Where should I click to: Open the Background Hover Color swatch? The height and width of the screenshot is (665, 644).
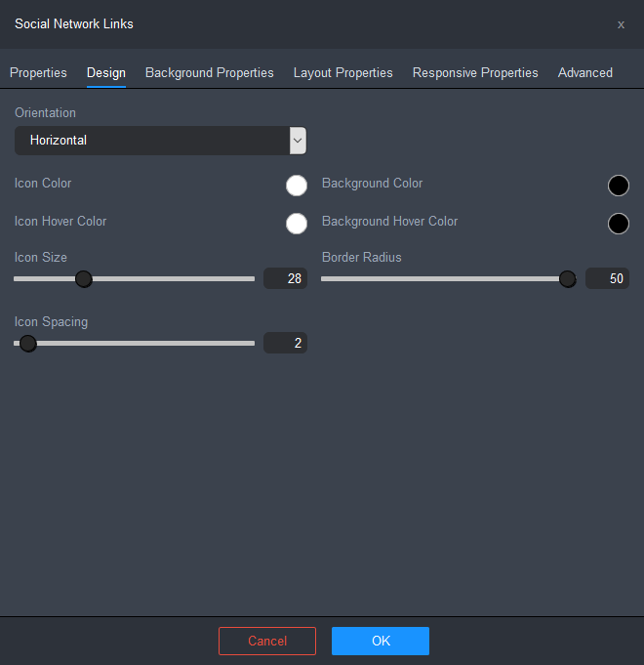pos(619,224)
